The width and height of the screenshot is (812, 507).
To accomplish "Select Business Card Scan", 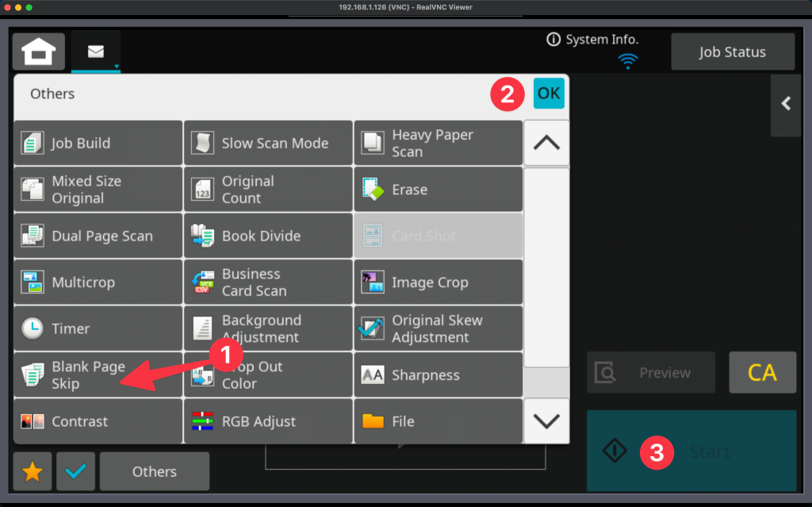I will [x=268, y=282].
